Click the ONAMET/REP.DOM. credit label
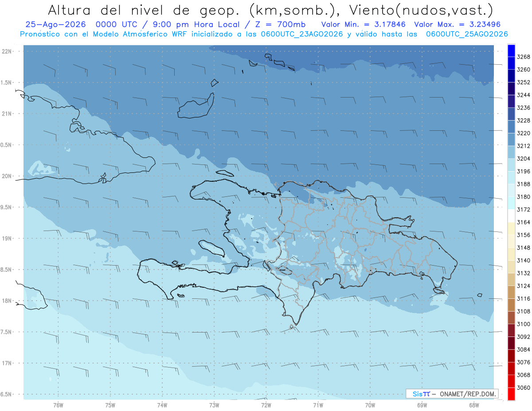This screenshot has height=411, width=532. coord(468,394)
